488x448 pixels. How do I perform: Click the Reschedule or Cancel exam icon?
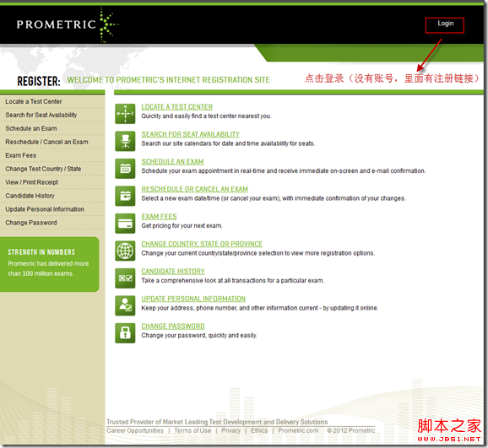(125, 196)
